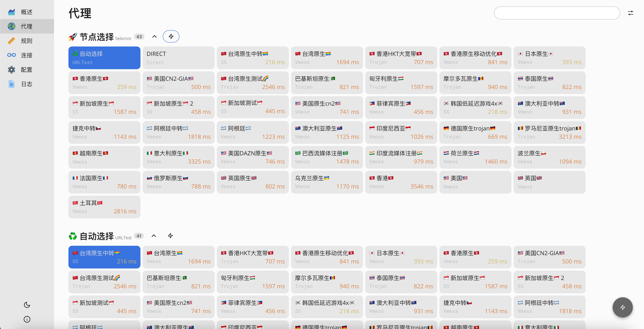Screen dimensions: 644x329
Task: Open the about info icon
Action: point(27,319)
